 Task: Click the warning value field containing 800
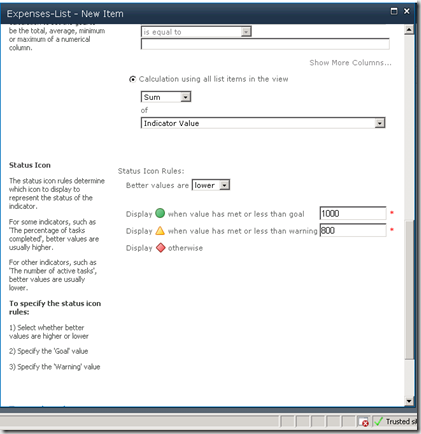[x=353, y=230]
